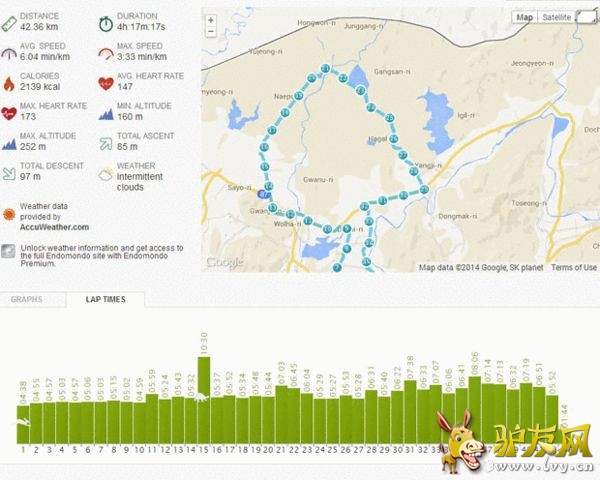The height and width of the screenshot is (480, 600).
Task: Click the Endomondo Premium unlock icon
Action: 9,251
